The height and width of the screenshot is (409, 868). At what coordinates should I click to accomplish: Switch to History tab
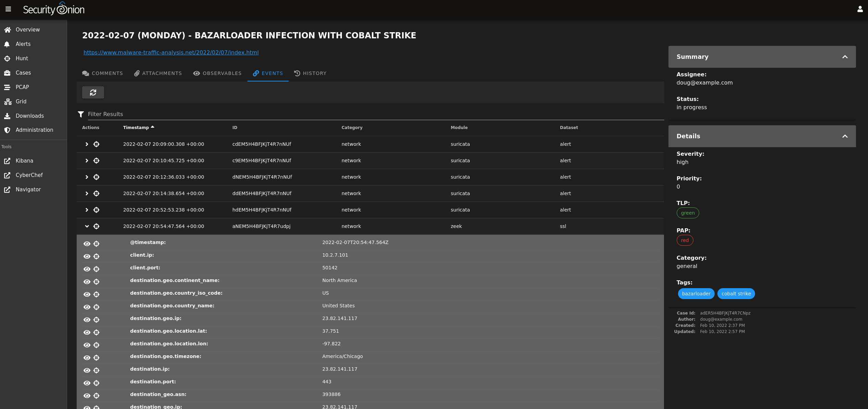310,73
